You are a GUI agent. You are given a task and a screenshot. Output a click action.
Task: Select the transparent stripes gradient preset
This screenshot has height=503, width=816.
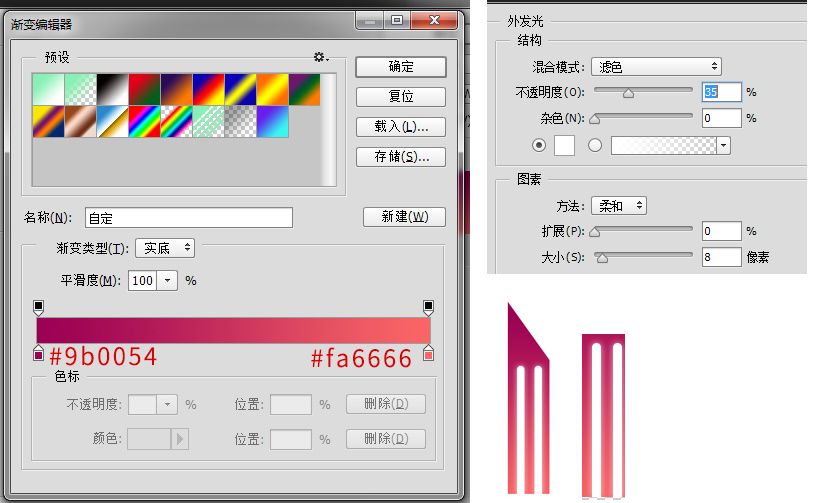pos(208,122)
